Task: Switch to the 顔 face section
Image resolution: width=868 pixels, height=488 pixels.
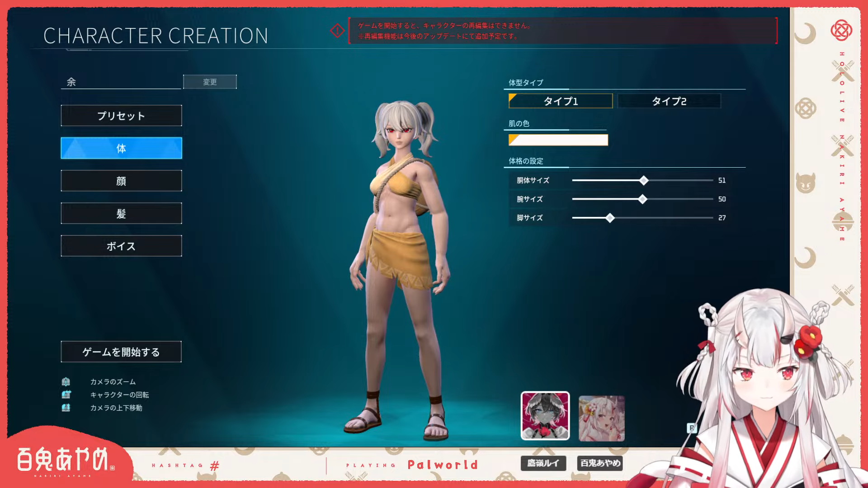Action: point(121,181)
